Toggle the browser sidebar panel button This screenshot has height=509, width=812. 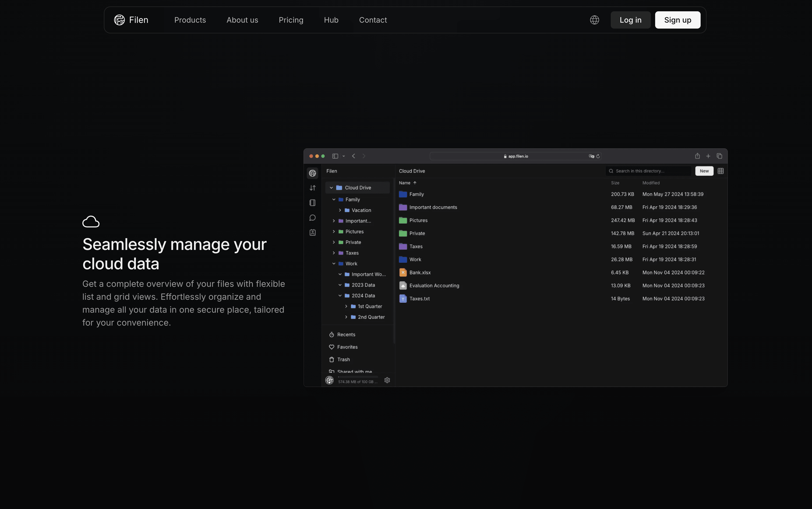point(335,156)
